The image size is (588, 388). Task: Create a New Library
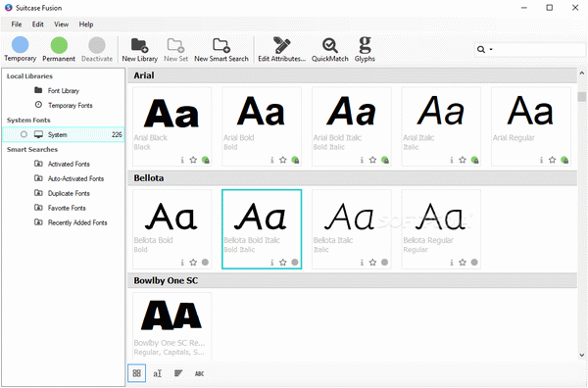tap(139, 50)
